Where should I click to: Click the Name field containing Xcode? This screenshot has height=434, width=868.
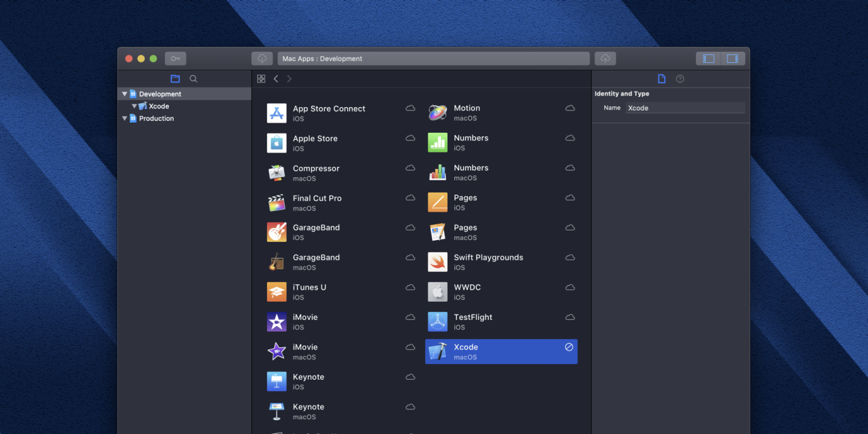point(685,108)
